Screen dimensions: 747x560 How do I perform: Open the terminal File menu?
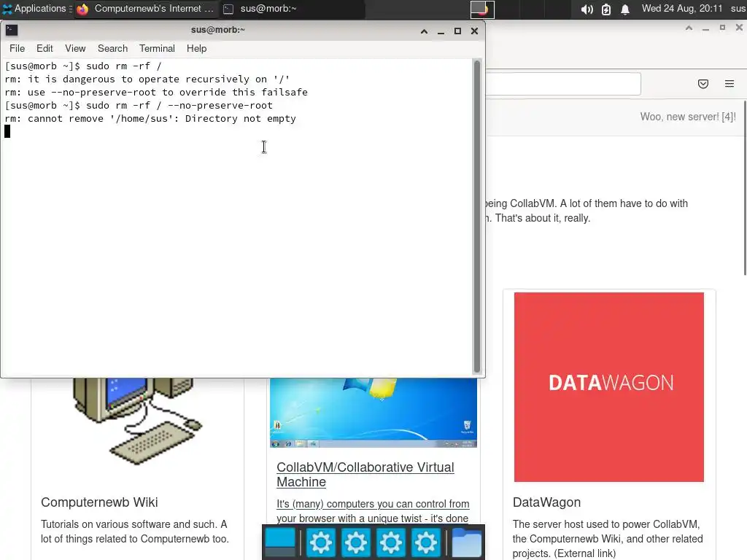coord(18,49)
